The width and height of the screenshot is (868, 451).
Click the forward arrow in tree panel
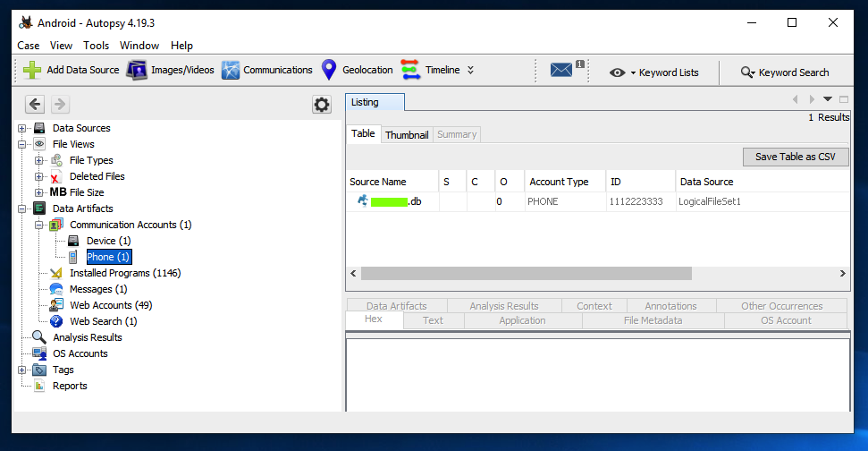coord(60,104)
